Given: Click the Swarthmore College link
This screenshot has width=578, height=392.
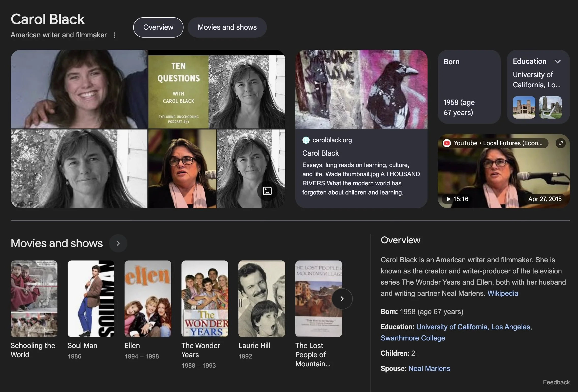Looking at the screenshot, I should [x=413, y=338].
